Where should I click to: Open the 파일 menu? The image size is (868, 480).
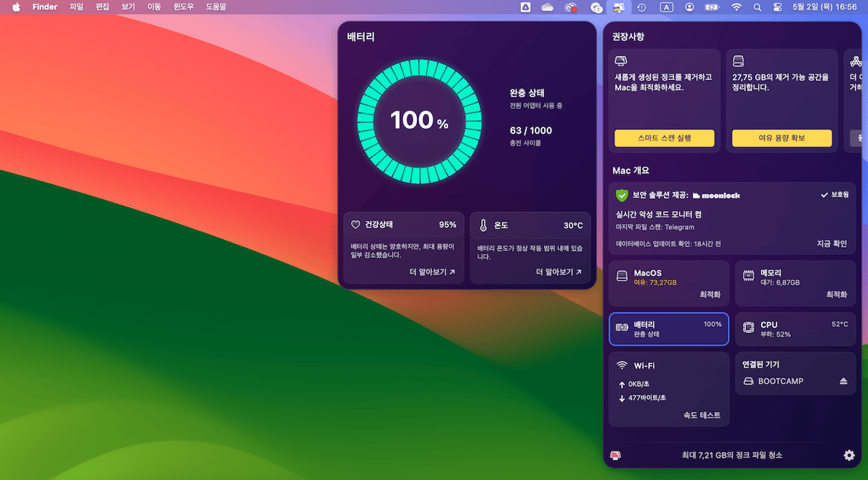(76, 7)
